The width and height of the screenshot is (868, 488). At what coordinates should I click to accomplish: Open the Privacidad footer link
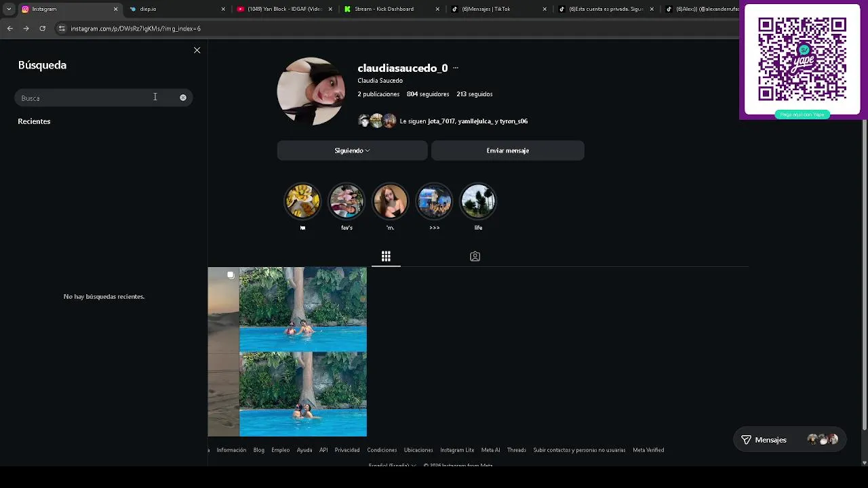coord(347,450)
